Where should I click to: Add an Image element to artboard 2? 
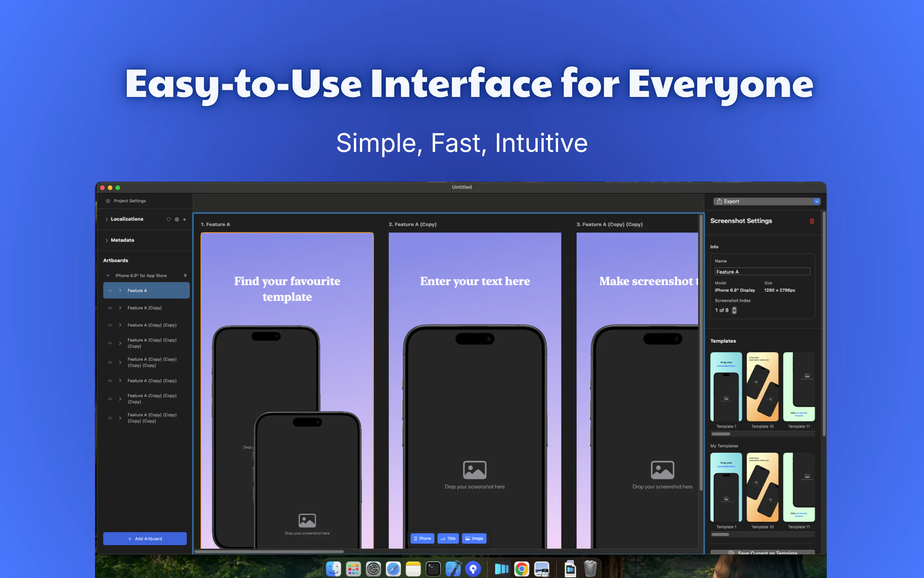pyautogui.click(x=474, y=538)
